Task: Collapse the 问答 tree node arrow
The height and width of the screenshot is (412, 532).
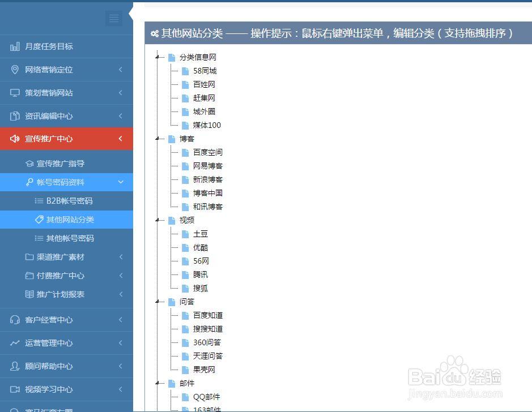Action: (157, 302)
